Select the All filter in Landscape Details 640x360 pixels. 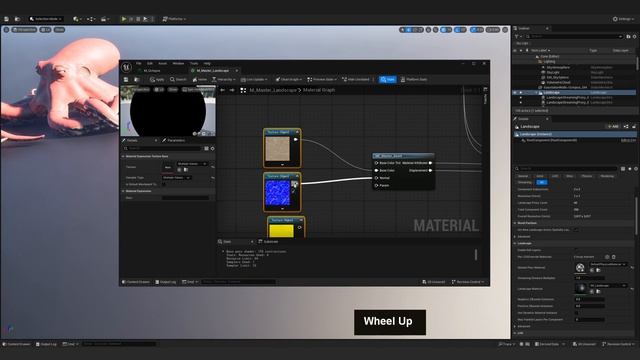541,182
